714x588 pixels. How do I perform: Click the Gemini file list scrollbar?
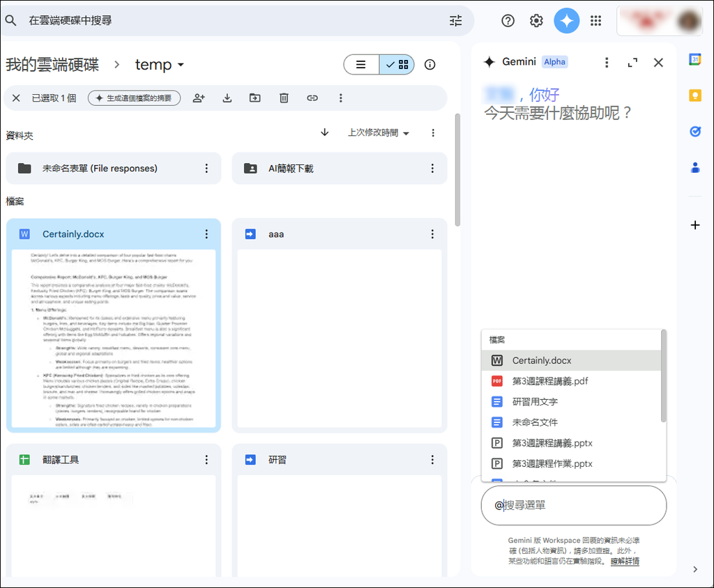pos(664,376)
